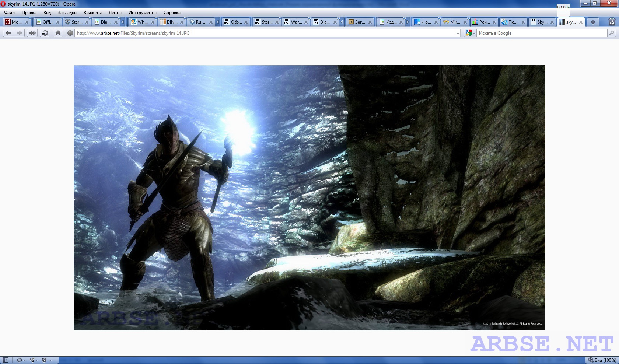Toggle the side panel button in status bar

pyautogui.click(x=5, y=360)
